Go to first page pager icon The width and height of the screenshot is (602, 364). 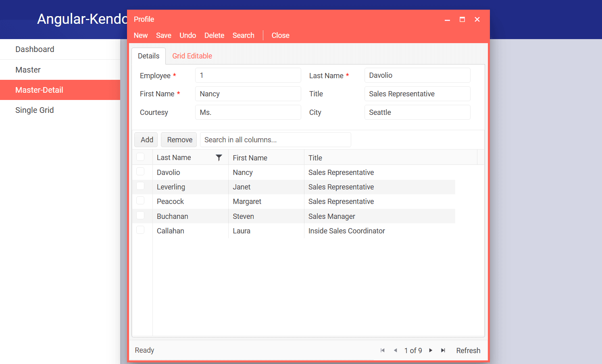383,350
